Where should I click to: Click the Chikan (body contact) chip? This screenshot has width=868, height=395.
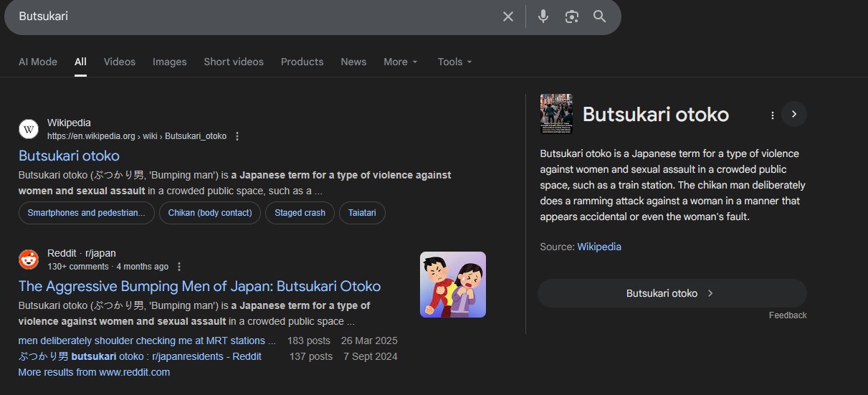click(210, 213)
